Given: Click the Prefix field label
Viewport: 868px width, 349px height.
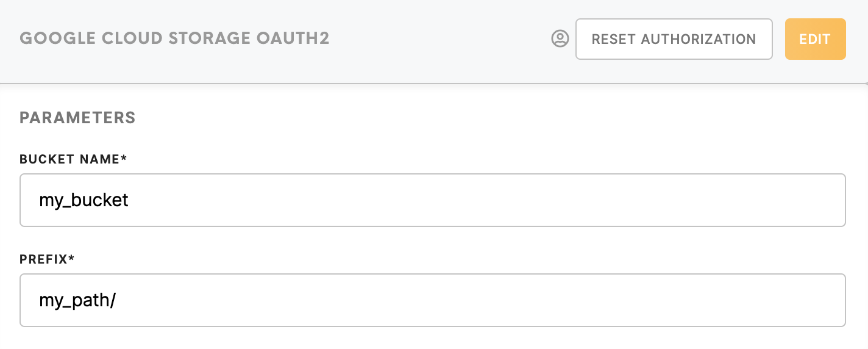Looking at the screenshot, I should pyautogui.click(x=47, y=259).
